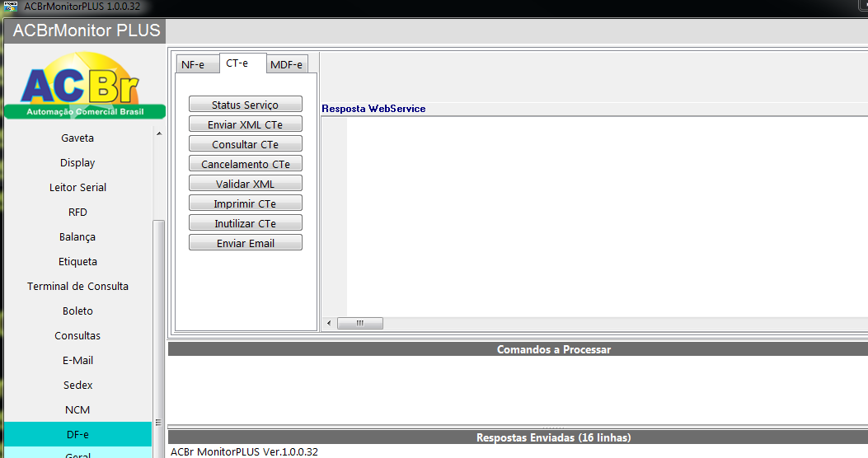Screen dimensions: 868x458
Task: Select E-Mail sidebar item
Action: point(77,361)
